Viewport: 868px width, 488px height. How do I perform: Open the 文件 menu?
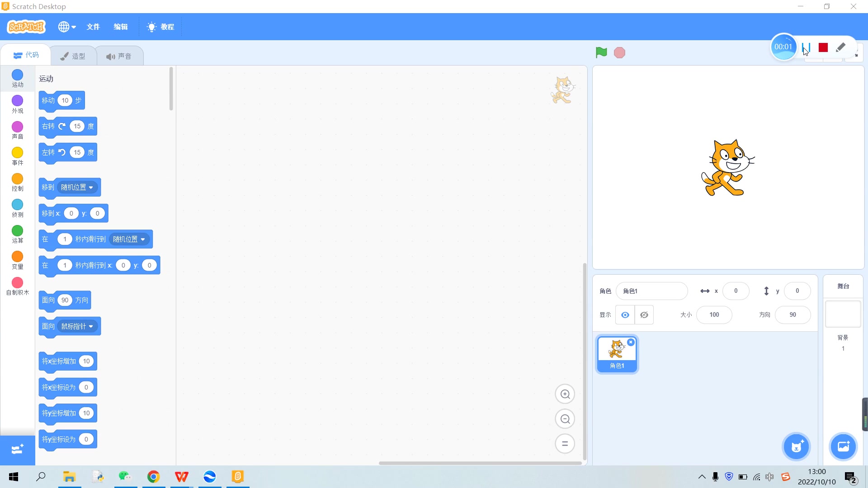[x=93, y=27]
